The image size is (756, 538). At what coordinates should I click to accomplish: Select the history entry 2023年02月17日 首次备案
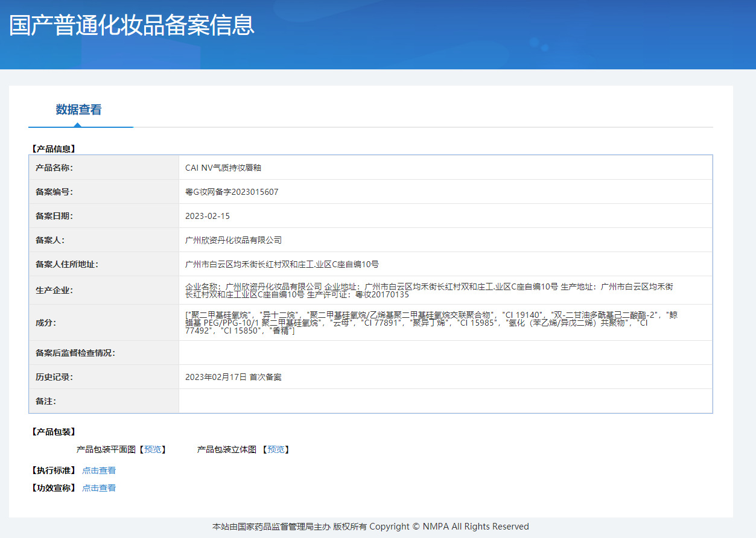pos(233,377)
